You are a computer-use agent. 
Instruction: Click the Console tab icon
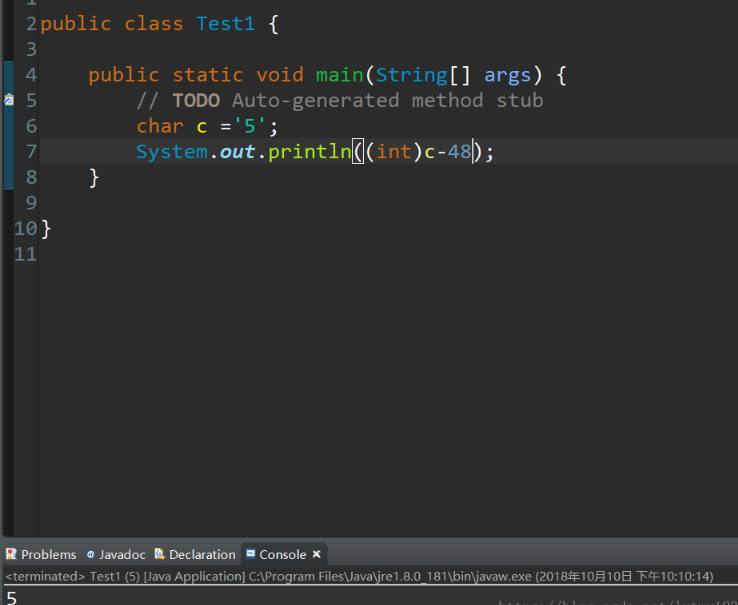[250, 554]
